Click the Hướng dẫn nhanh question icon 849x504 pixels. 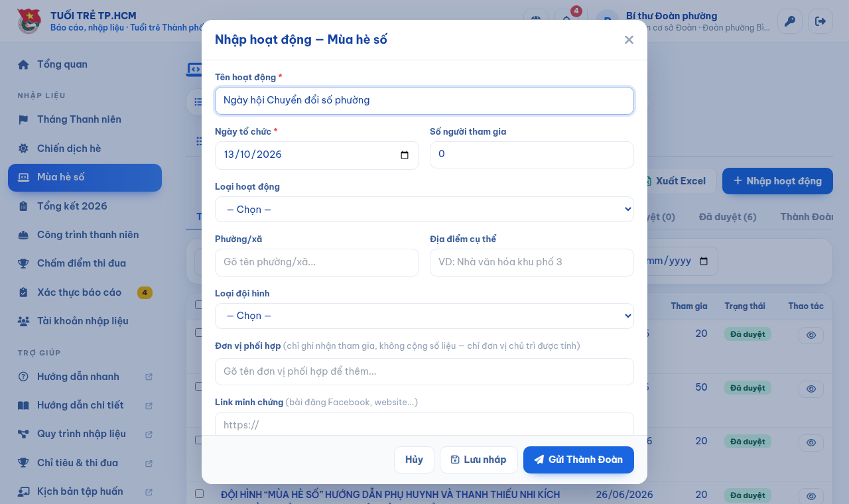click(x=23, y=377)
